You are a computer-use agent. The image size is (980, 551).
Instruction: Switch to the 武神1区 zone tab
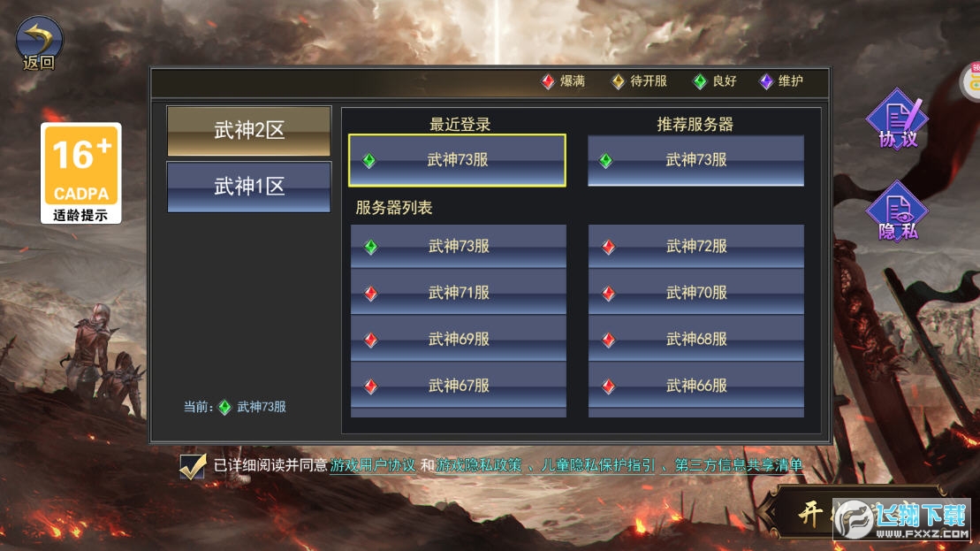point(248,187)
